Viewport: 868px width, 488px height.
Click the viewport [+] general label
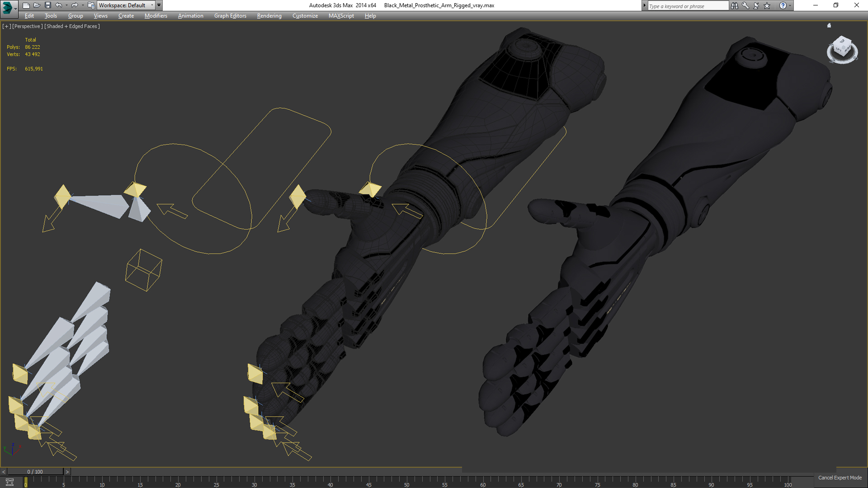[6, 26]
